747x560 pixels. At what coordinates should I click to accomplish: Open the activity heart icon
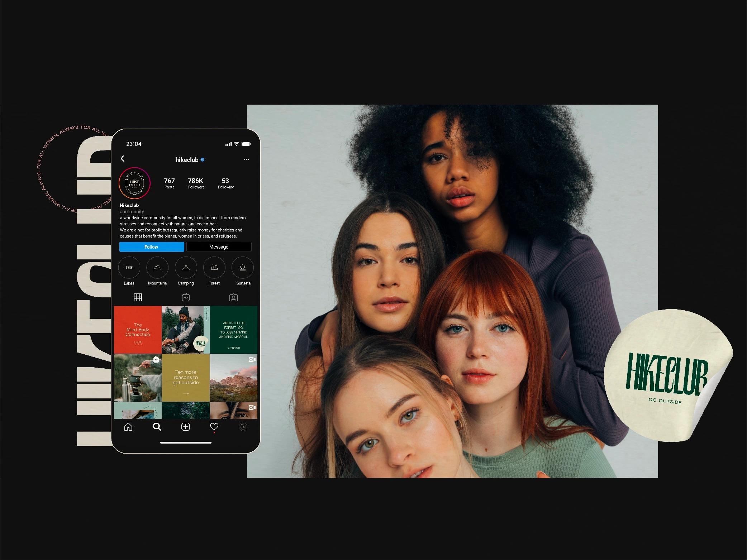point(214,426)
